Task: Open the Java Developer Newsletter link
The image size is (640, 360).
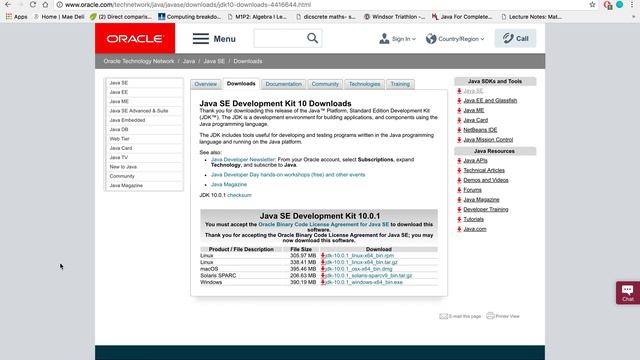Action: 243,160
